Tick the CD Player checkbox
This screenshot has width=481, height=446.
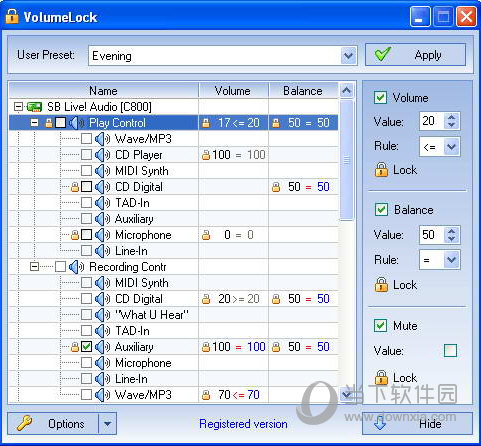click(86, 155)
